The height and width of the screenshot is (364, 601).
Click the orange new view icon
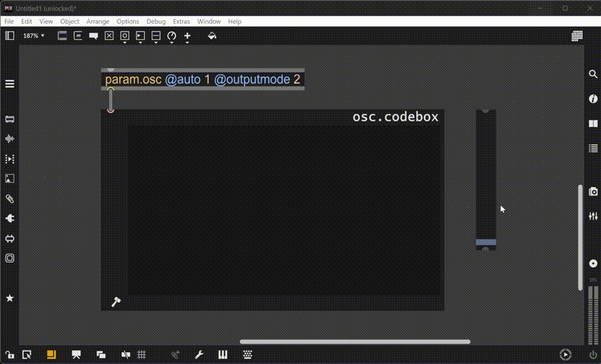pyautogui.click(x=51, y=355)
